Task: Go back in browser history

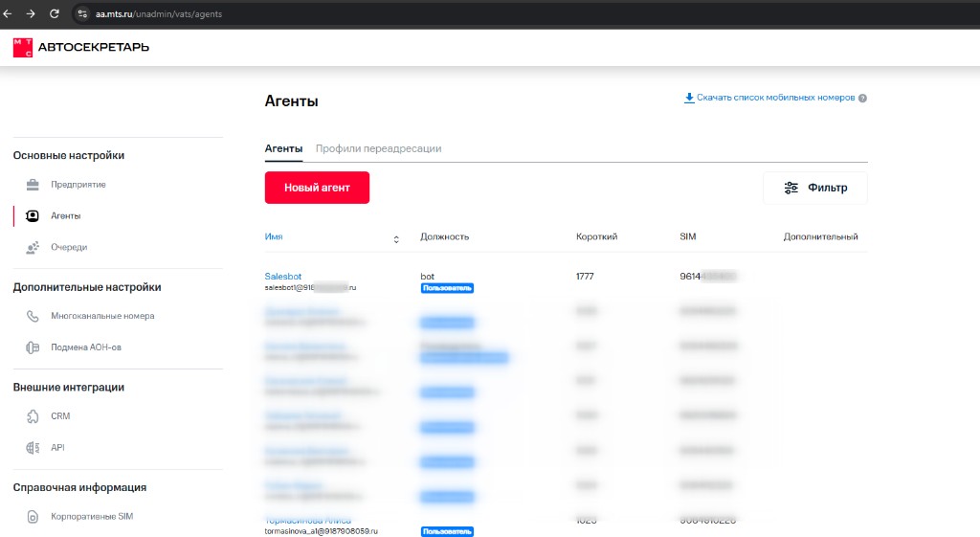Action: (x=8, y=13)
